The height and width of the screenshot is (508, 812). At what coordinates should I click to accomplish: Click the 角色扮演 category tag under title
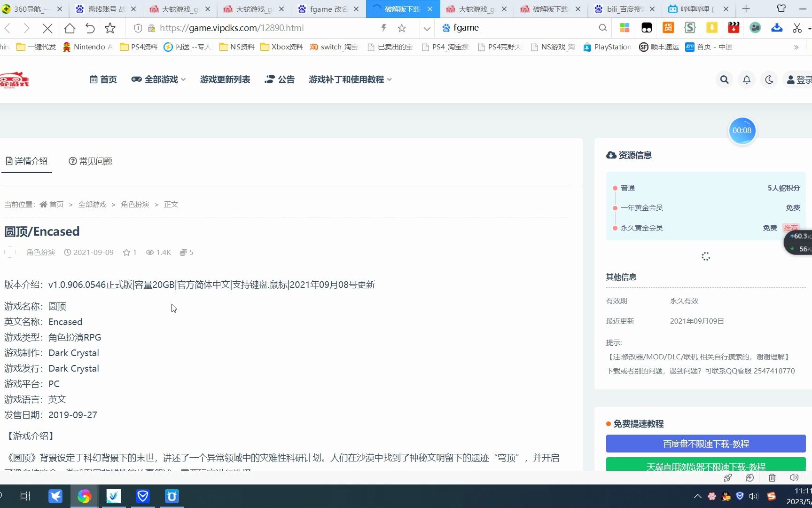(x=40, y=253)
